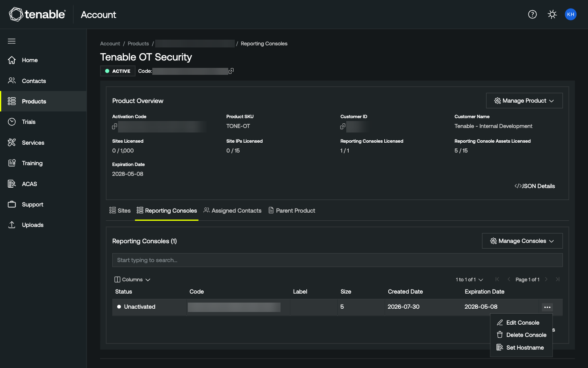Copy the Customer ID value
Image resolution: width=588 pixels, height=368 pixels.
[343, 127]
